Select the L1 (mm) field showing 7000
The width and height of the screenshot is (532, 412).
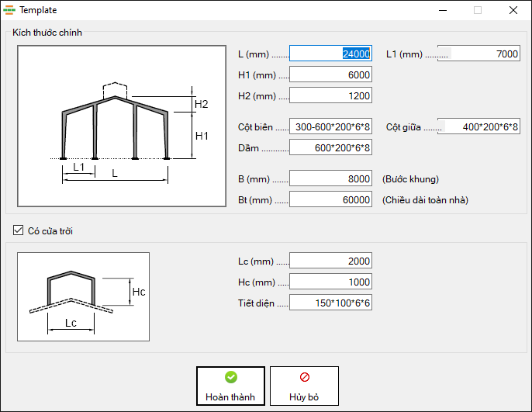point(478,54)
